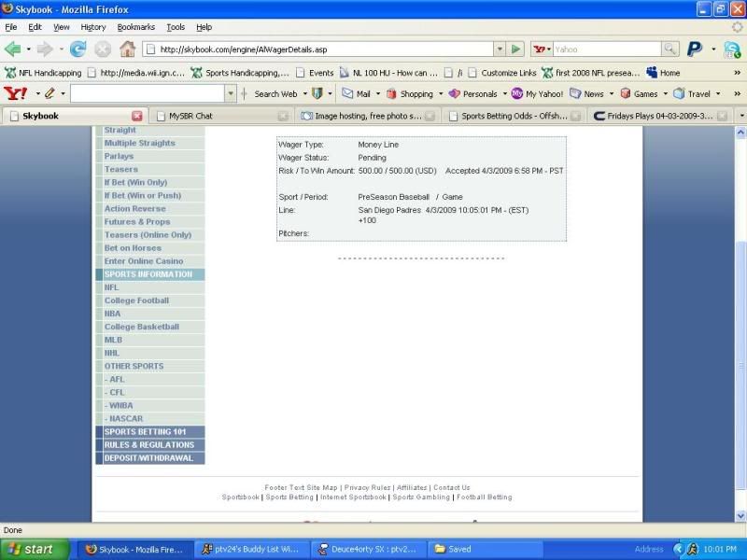Expand the Mail dropdown arrow in Yahoo toolbar

(378, 94)
